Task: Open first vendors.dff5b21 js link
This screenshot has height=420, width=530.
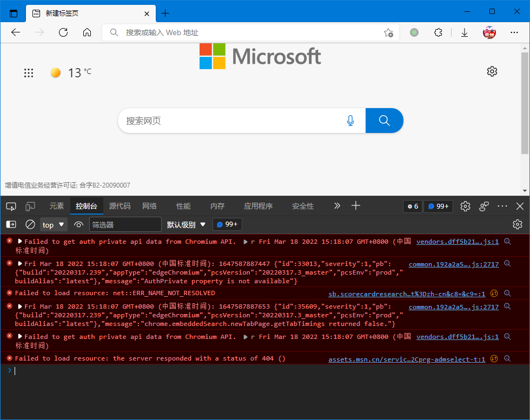Action: tap(458, 242)
